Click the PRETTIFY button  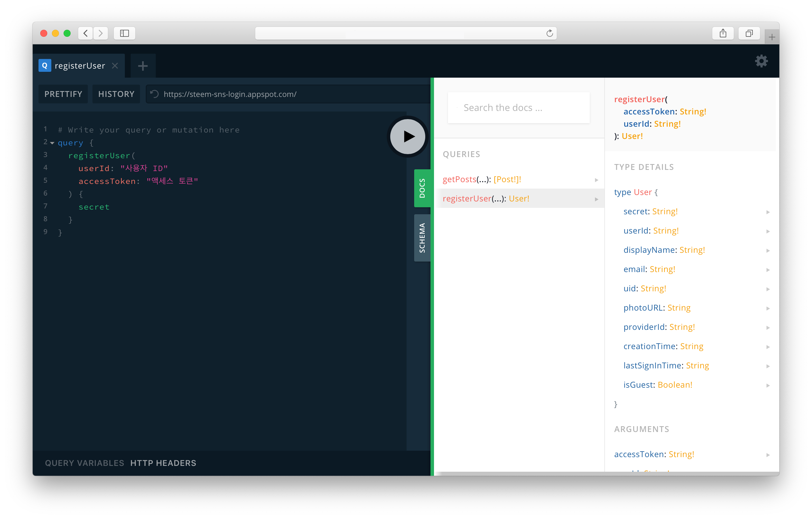click(63, 94)
